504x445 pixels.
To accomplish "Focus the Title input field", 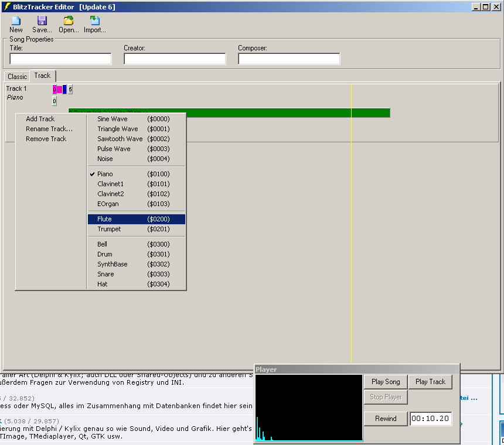I will (60, 59).
